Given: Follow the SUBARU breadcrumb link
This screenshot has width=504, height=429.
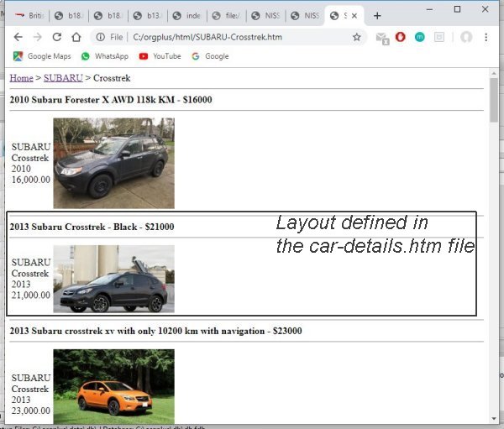Looking at the screenshot, I should pyautogui.click(x=63, y=78).
